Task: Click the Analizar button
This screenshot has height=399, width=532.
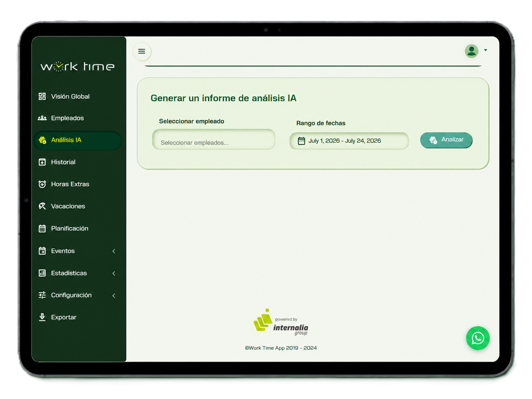Action: point(446,140)
